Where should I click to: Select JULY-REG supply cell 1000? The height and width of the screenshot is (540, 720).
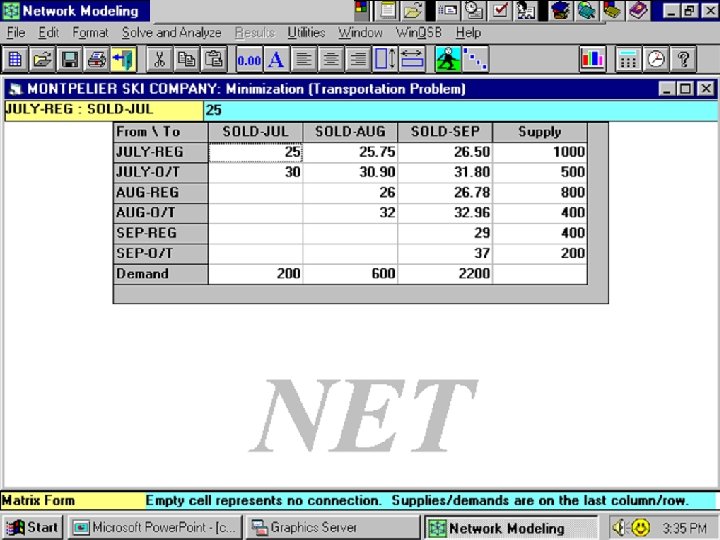click(540, 152)
